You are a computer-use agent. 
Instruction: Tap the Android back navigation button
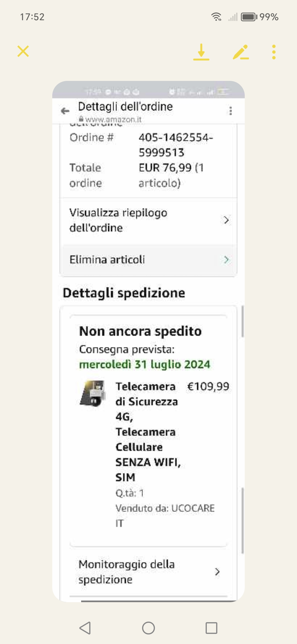[85, 628]
